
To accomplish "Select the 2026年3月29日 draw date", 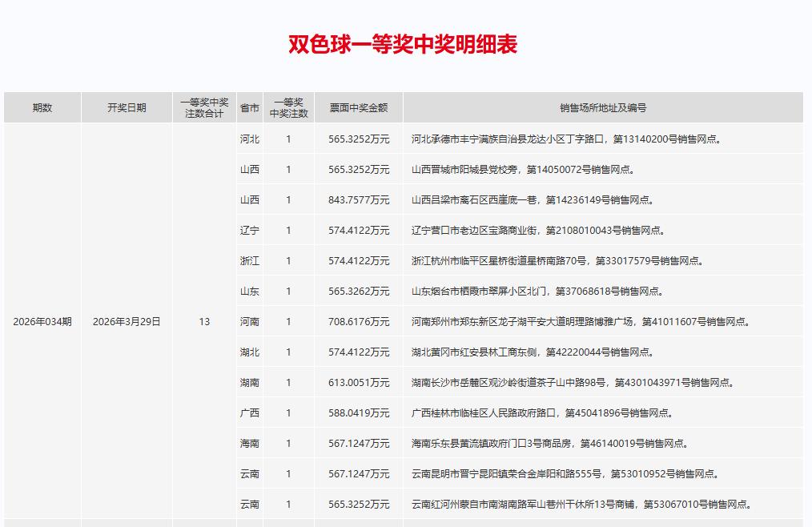I will [126, 322].
